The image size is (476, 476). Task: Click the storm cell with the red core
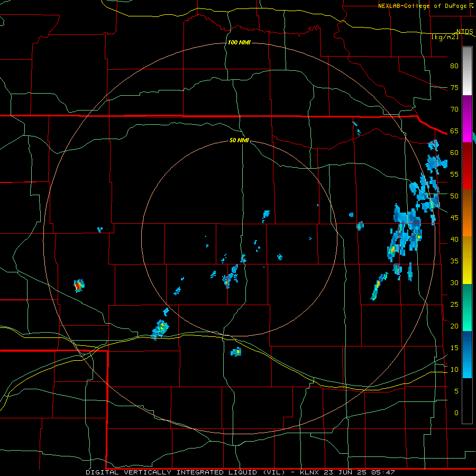79,286
